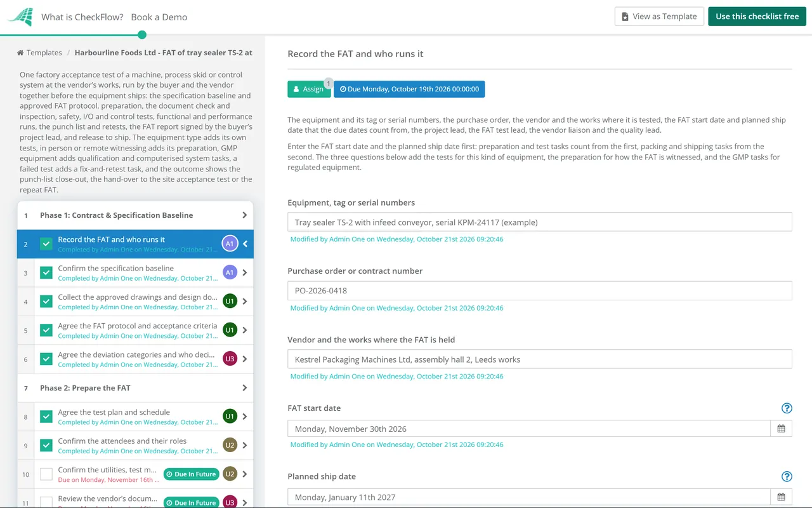The image size is (812, 508).
Task: Click U2 avatar on Confirm attendees row
Action: 230,445
